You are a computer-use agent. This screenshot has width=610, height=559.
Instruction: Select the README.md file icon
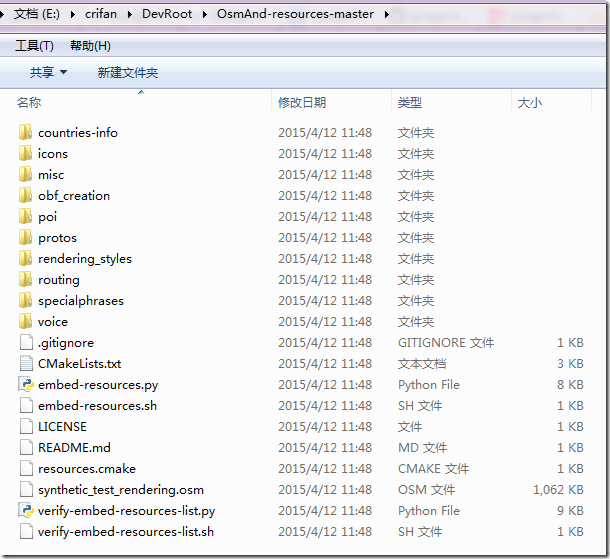26,447
